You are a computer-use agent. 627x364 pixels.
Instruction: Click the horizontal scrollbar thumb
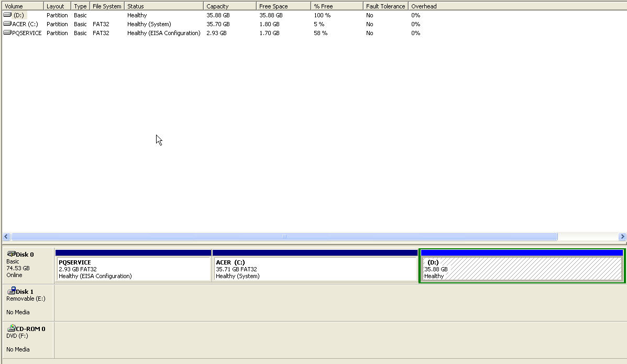[x=284, y=236]
